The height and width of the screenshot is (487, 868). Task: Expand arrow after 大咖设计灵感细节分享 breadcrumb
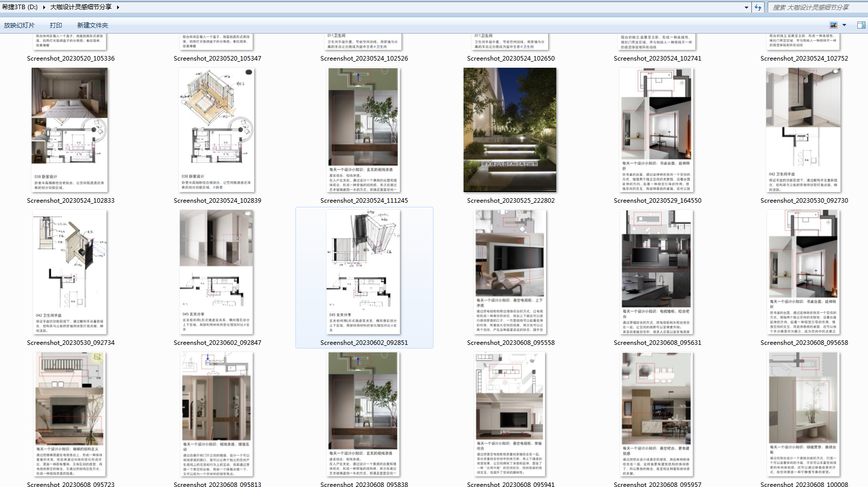pos(118,7)
